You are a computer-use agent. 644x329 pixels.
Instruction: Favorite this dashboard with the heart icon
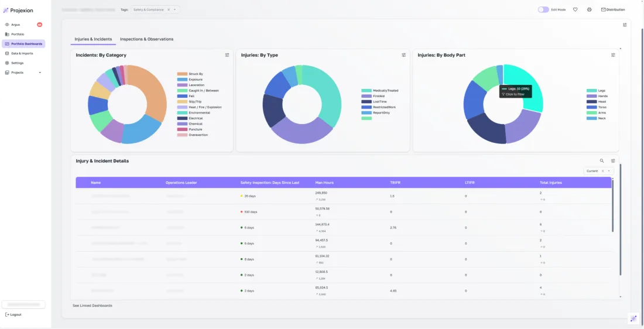(x=575, y=9)
